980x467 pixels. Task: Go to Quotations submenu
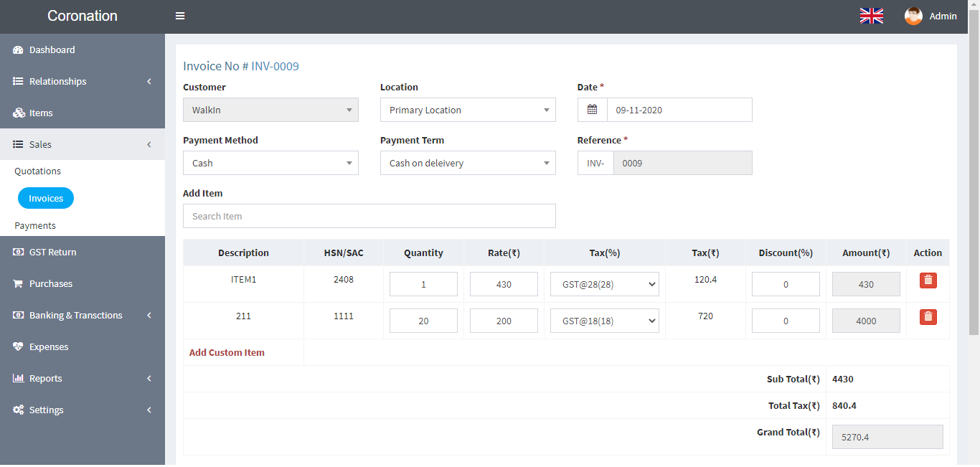click(37, 171)
